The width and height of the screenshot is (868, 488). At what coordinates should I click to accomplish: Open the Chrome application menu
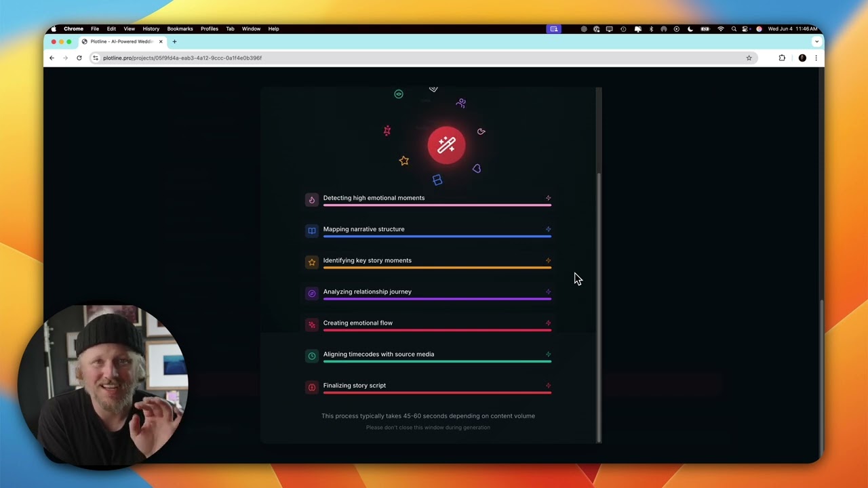coord(73,28)
